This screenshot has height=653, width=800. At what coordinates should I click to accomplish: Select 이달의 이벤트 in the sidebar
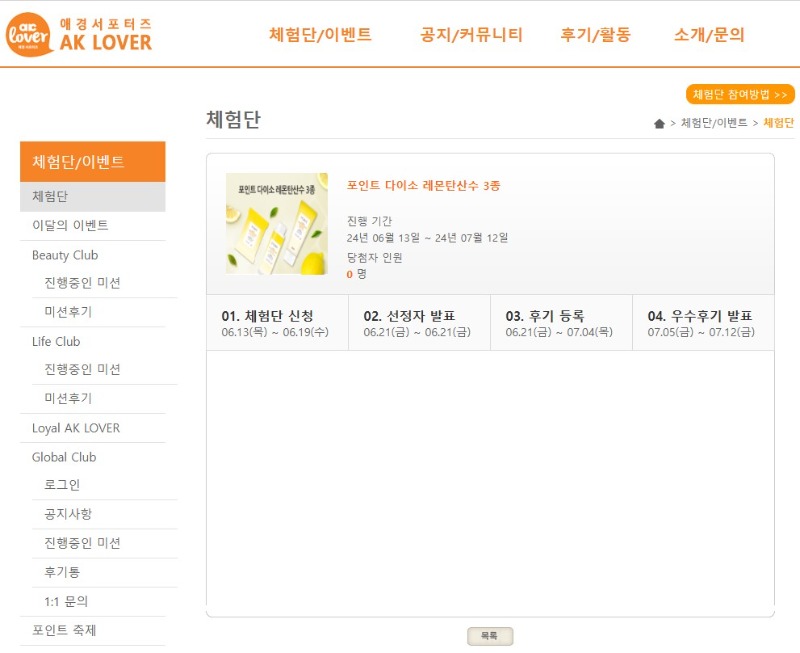[x=70, y=225]
